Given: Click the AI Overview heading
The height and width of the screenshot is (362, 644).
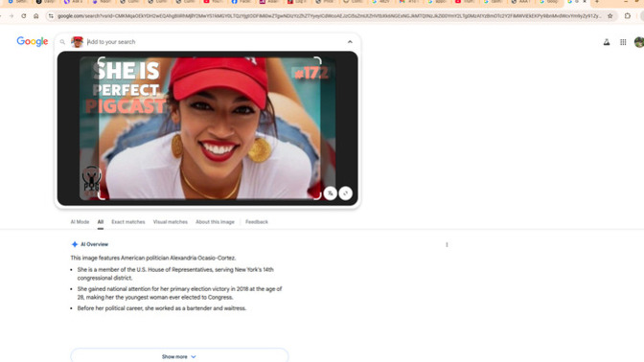Looking at the screenshot, I should click(94, 244).
